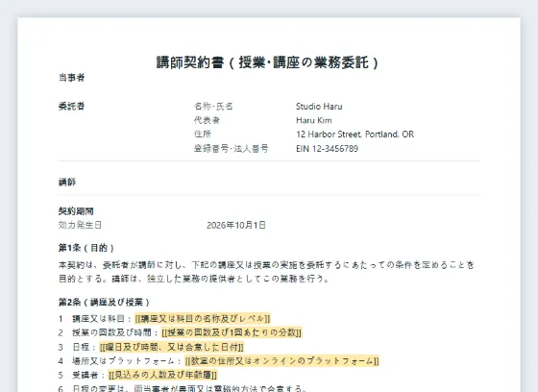
Task: Click placeholder 講座又は科目の名称及びレベル
Action: pyautogui.click(x=203, y=319)
